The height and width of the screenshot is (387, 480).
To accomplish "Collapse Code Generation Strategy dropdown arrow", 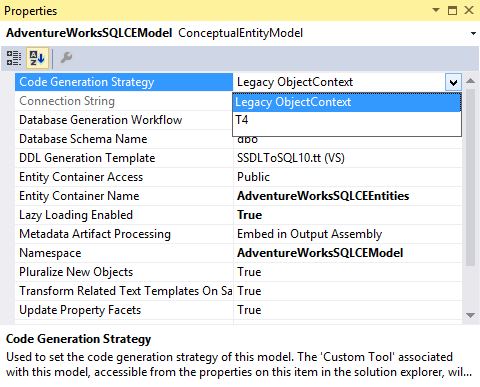I will pos(453,82).
